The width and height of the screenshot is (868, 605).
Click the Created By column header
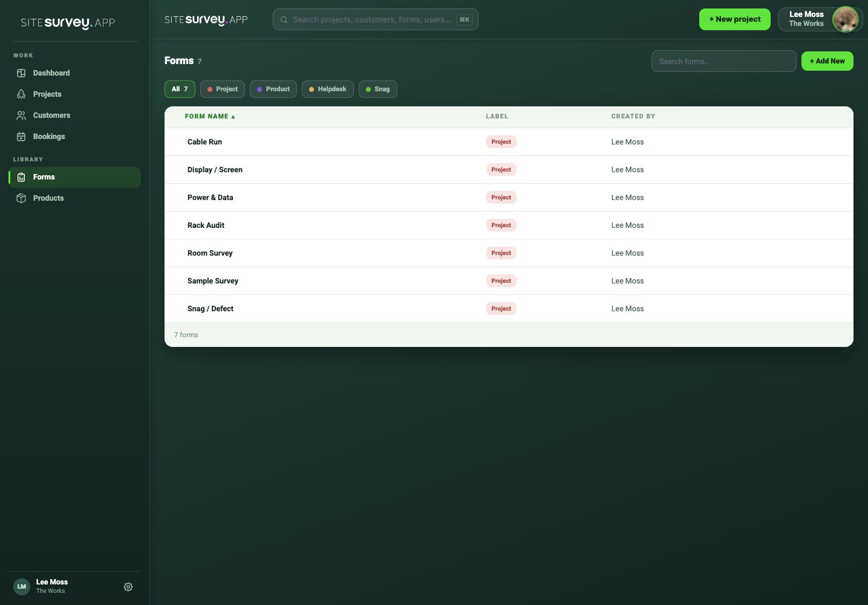[x=633, y=117]
